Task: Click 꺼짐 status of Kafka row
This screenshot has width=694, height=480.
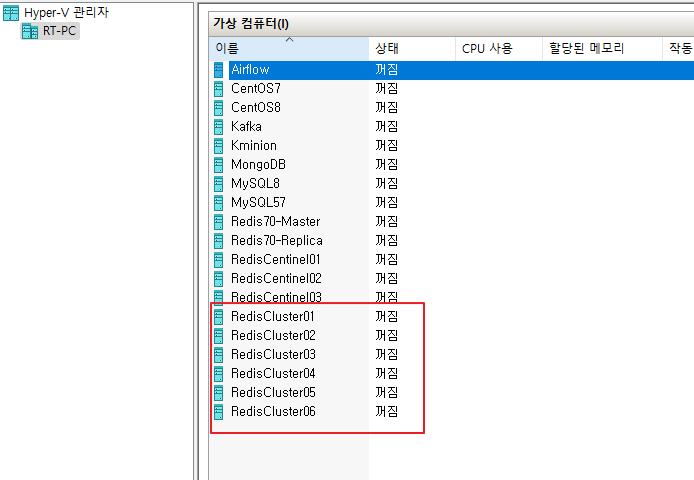Action: tap(386, 127)
